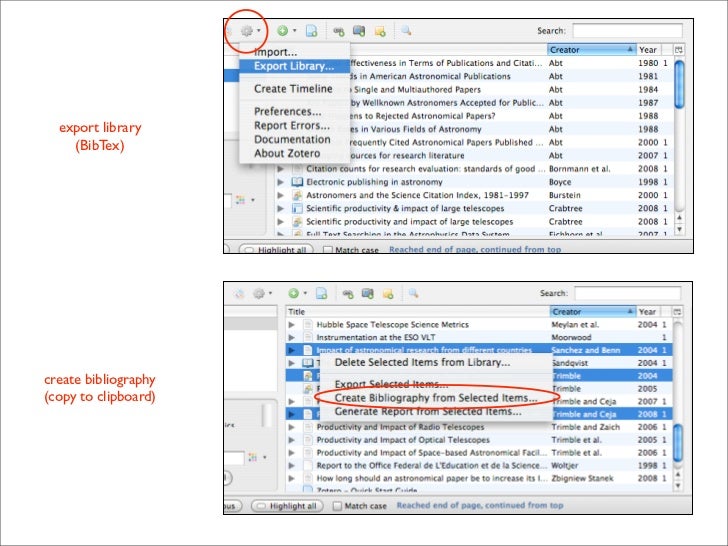
Task: Toggle Highlight all in lower screenshot find bar
Action: 287,506
